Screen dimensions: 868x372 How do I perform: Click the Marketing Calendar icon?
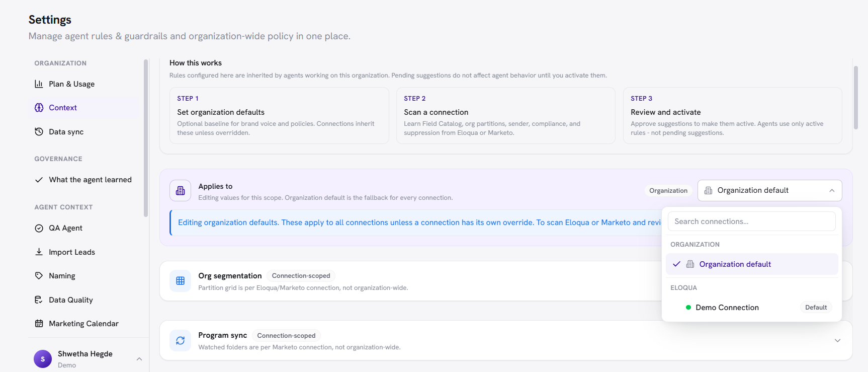(x=39, y=324)
